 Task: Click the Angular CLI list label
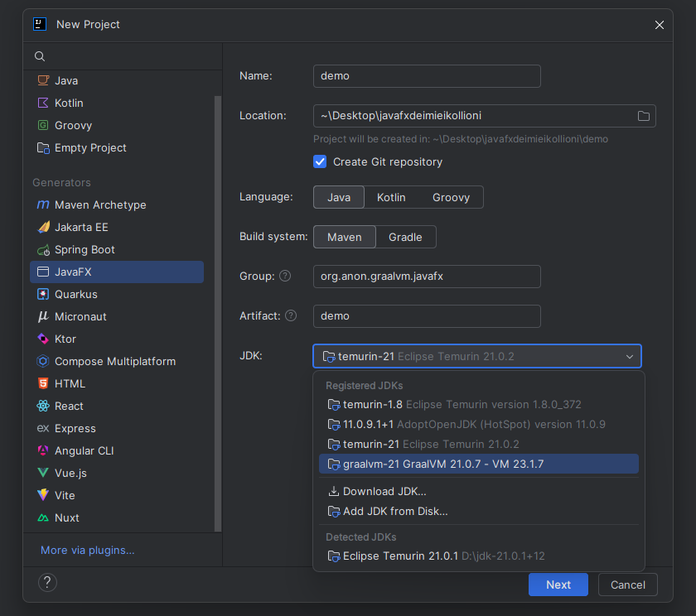[84, 450]
